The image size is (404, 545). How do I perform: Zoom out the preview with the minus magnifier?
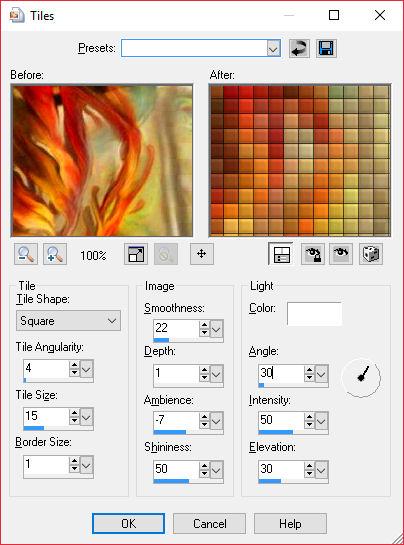(26, 254)
